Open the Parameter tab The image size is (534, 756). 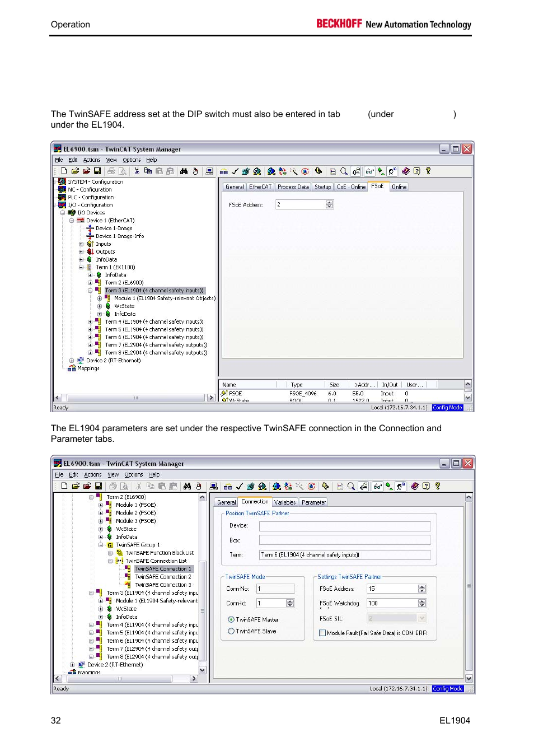point(313,502)
